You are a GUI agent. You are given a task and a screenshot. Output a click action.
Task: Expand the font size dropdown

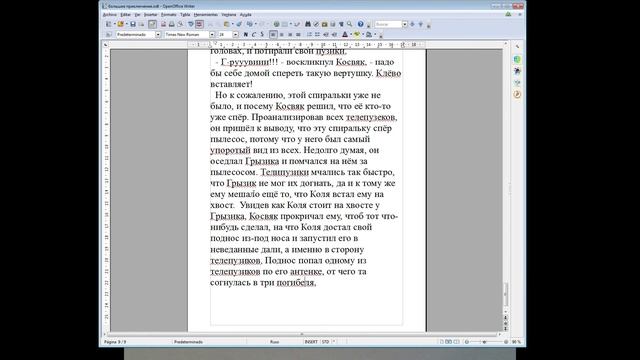(236, 35)
